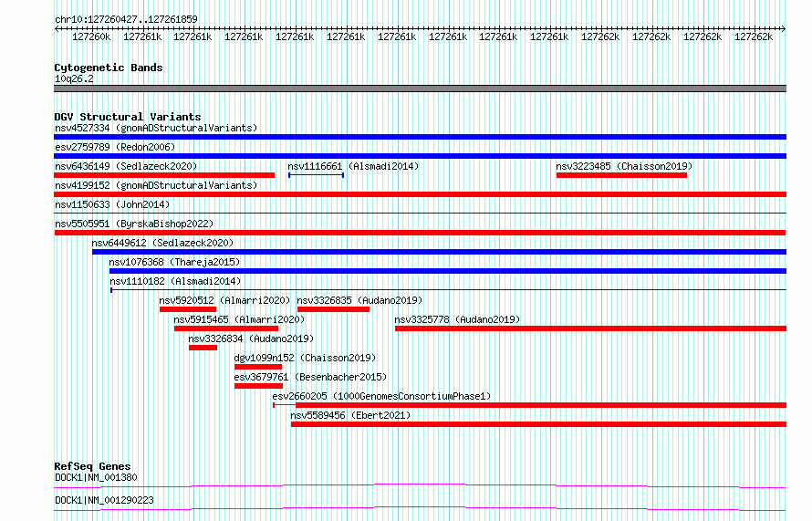Click the nsv1116661 thin blue variant glyph
The width and height of the screenshot is (812, 521).
coord(316,175)
